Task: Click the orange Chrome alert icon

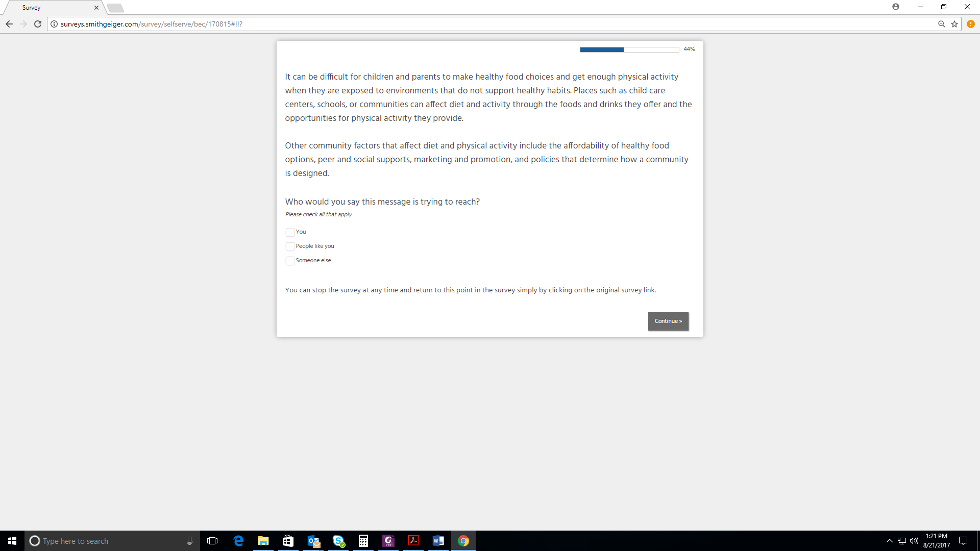Action: click(971, 24)
